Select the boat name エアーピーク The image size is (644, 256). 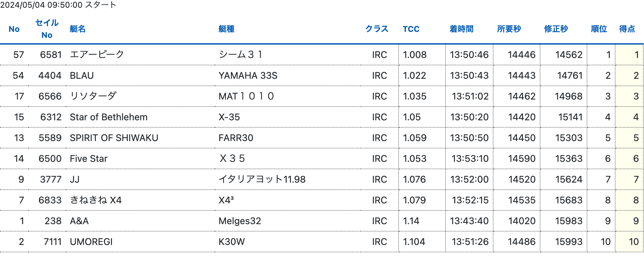97,55
